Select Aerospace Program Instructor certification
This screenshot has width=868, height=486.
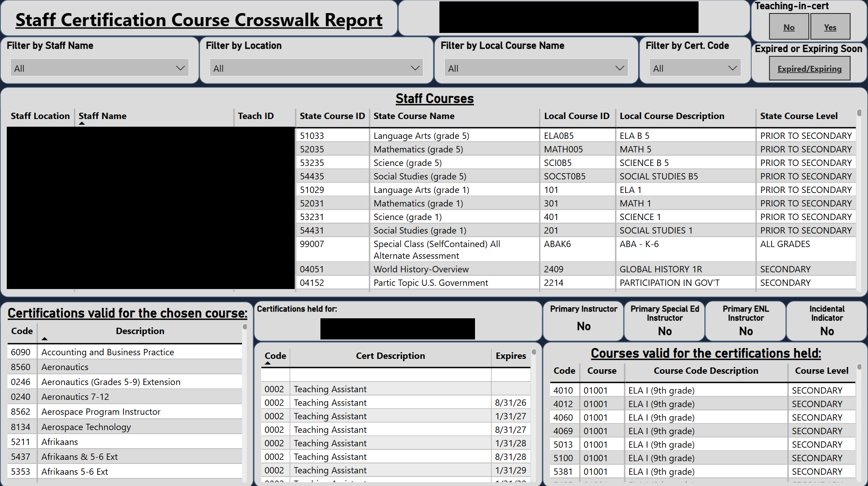101,412
